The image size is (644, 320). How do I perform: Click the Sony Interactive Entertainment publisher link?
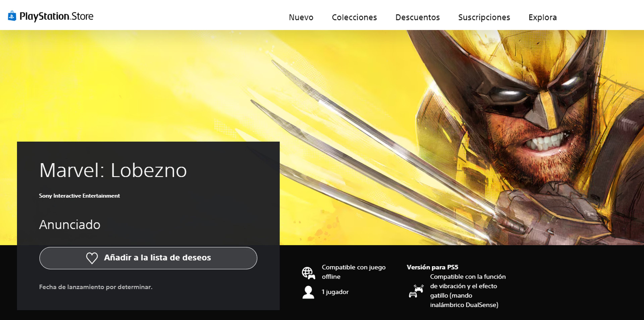pyautogui.click(x=79, y=196)
